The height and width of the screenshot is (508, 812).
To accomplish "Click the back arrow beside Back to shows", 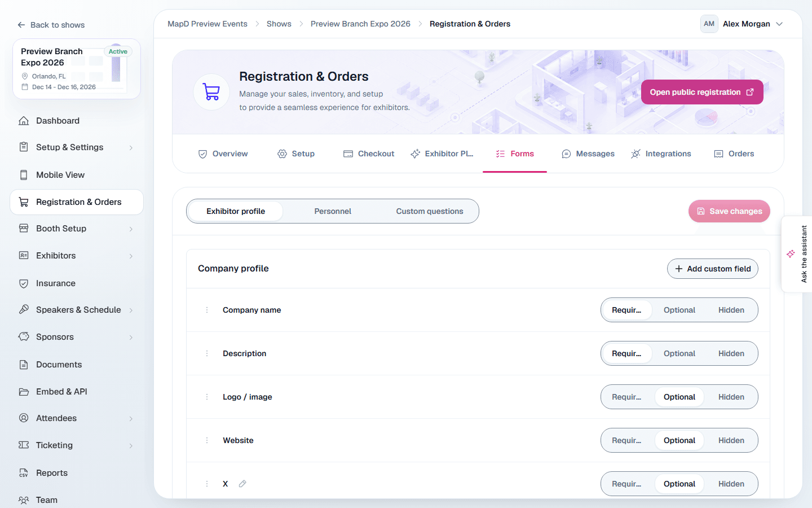I will (x=21, y=25).
